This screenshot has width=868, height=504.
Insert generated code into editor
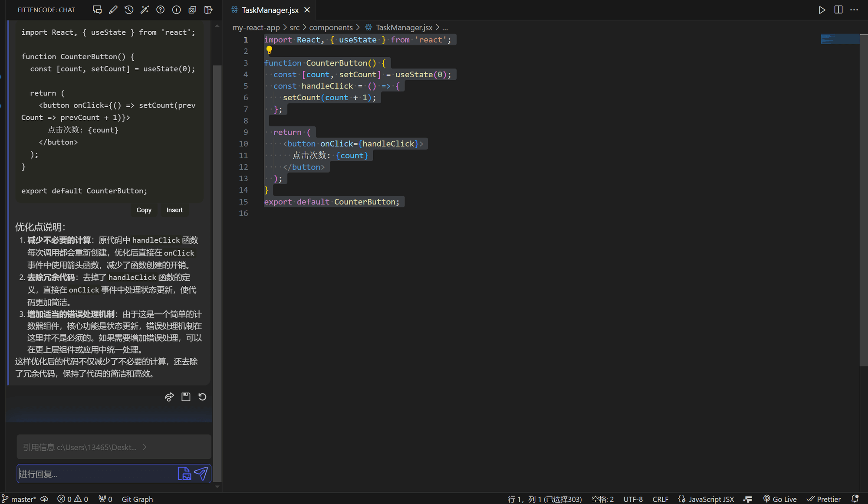tap(174, 210)
